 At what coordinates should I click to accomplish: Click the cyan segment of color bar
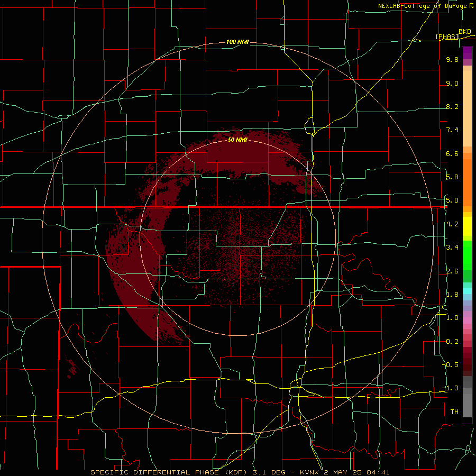(467, 291)
